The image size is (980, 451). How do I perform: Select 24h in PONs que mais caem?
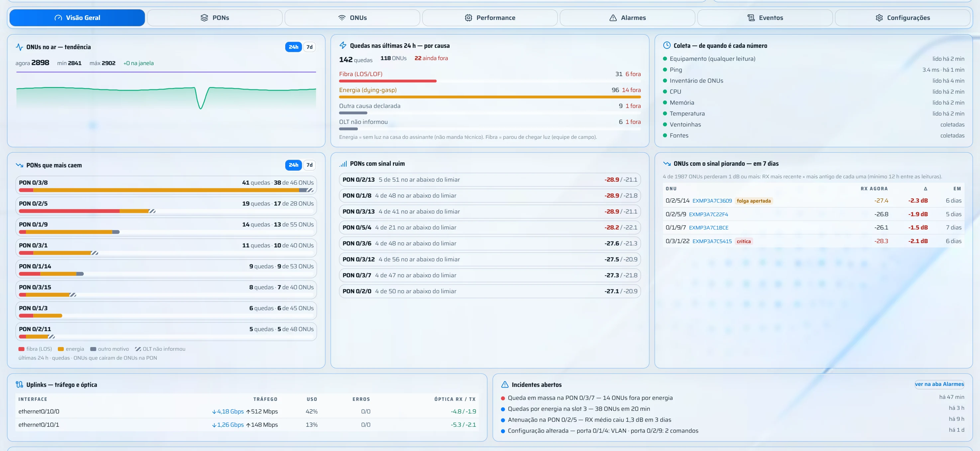point(293,165)
